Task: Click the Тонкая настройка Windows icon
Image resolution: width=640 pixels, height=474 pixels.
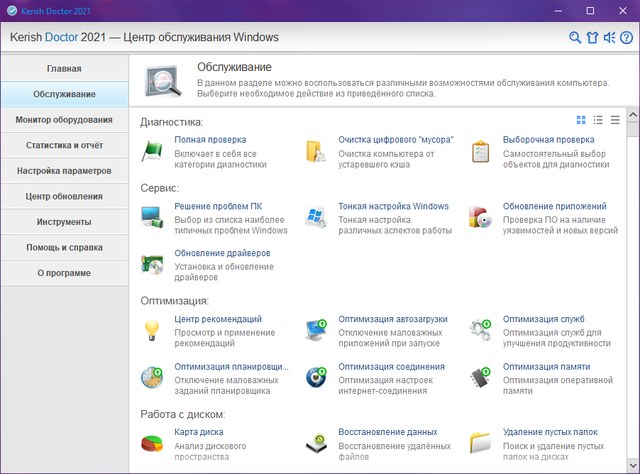Action: [316, 216]
